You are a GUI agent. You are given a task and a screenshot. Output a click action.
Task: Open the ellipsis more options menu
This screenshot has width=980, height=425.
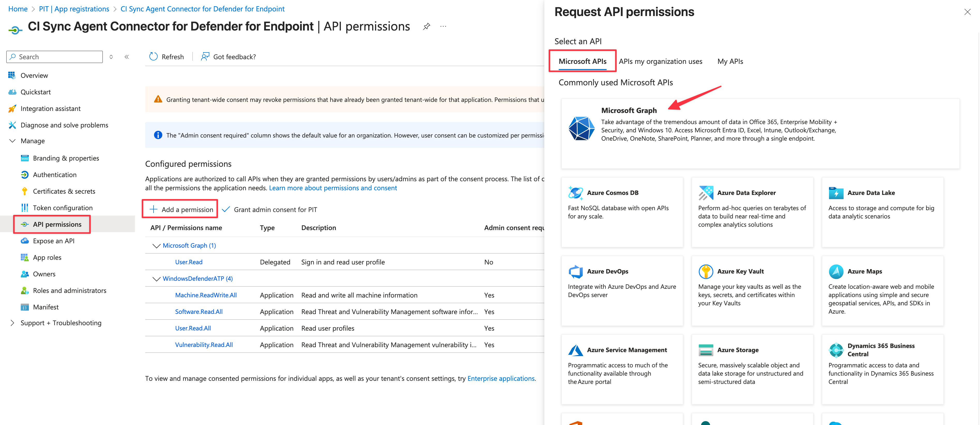point(443,27)
